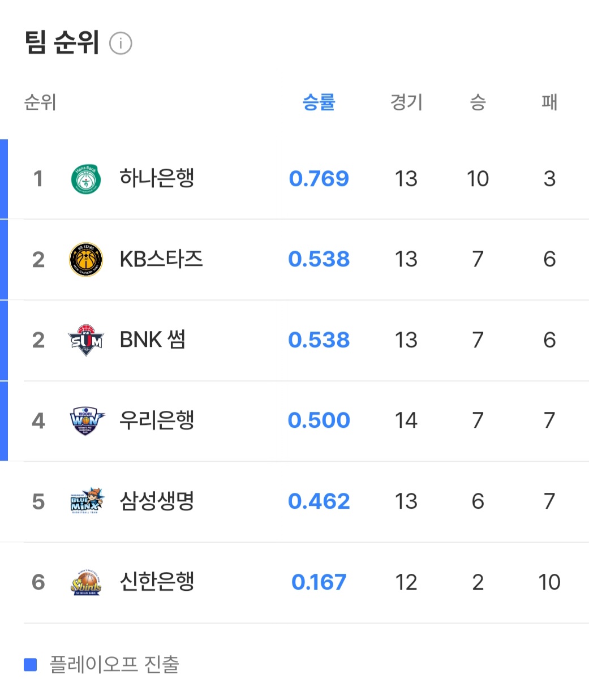Open the BNK 썸 team name link

[x=152, y=340]
